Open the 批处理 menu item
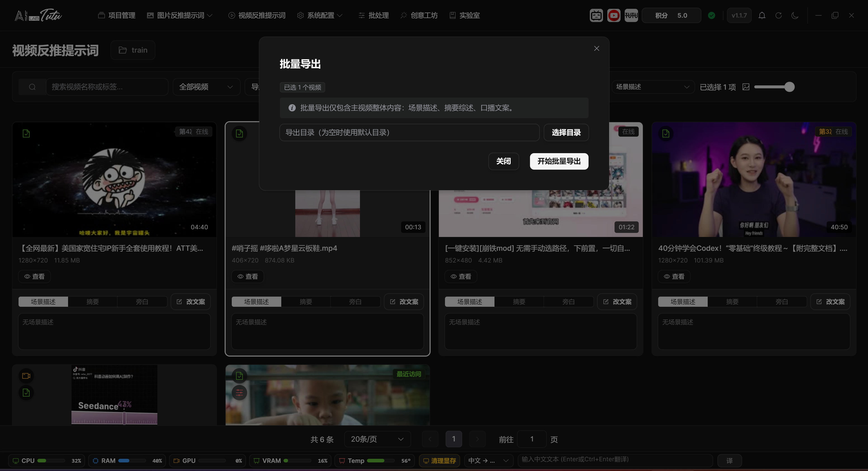 pos(373,15)
